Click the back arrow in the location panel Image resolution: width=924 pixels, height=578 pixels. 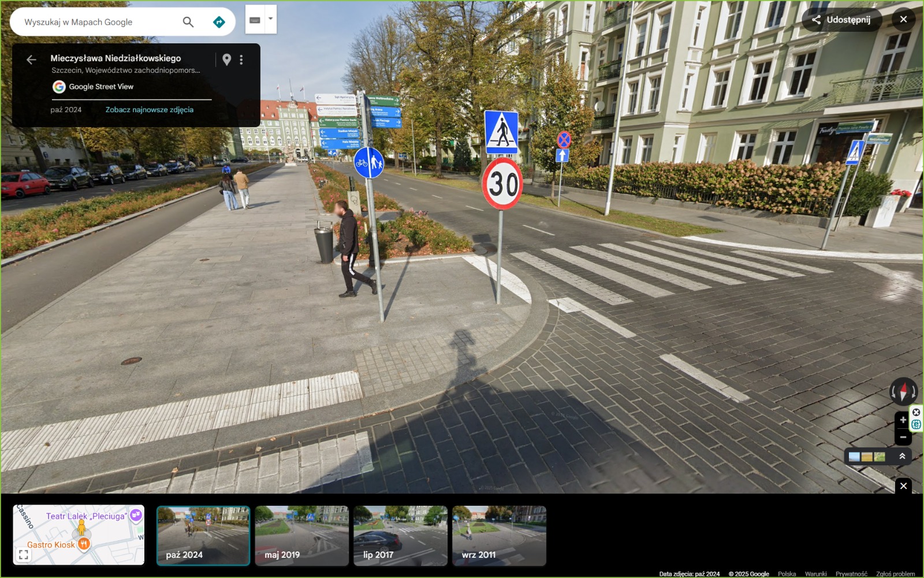coord(31,60)
